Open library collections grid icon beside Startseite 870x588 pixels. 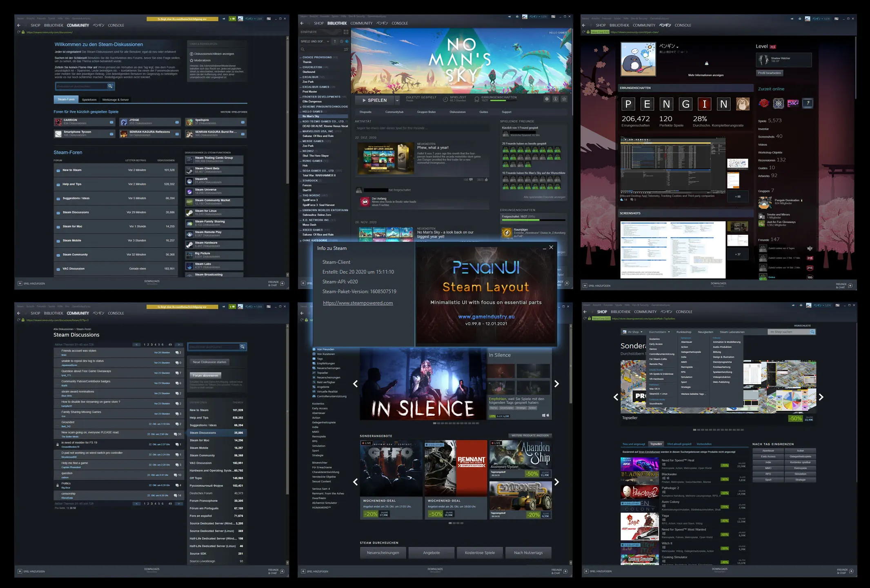click(x=346, y=32)
